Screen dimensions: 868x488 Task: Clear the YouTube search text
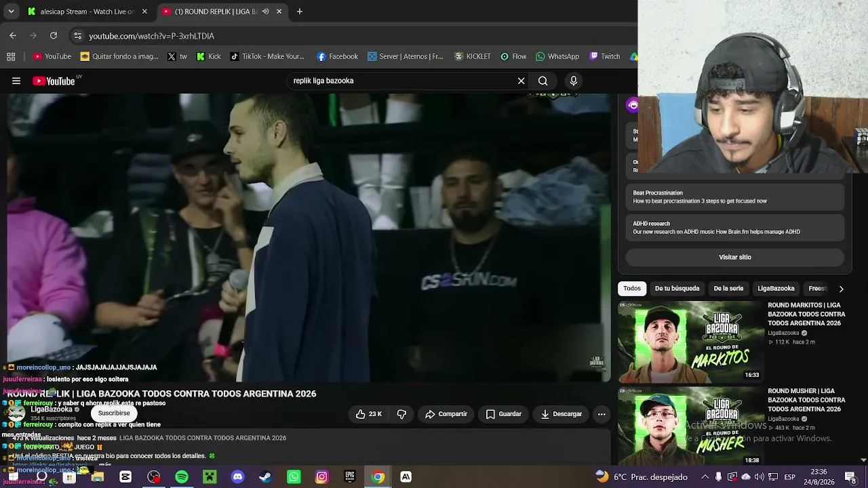tap(521, 81)
